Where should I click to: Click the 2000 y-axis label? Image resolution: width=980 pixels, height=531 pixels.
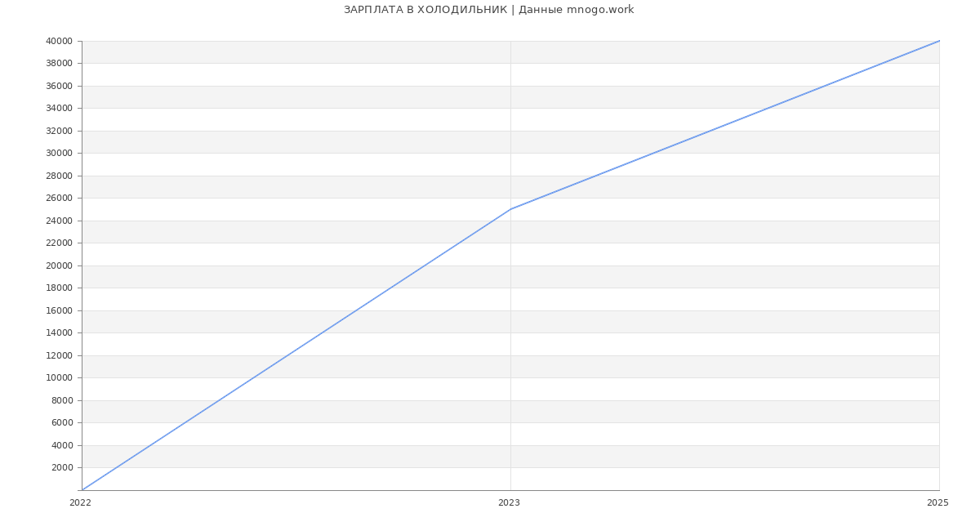[x=61, y=468]
